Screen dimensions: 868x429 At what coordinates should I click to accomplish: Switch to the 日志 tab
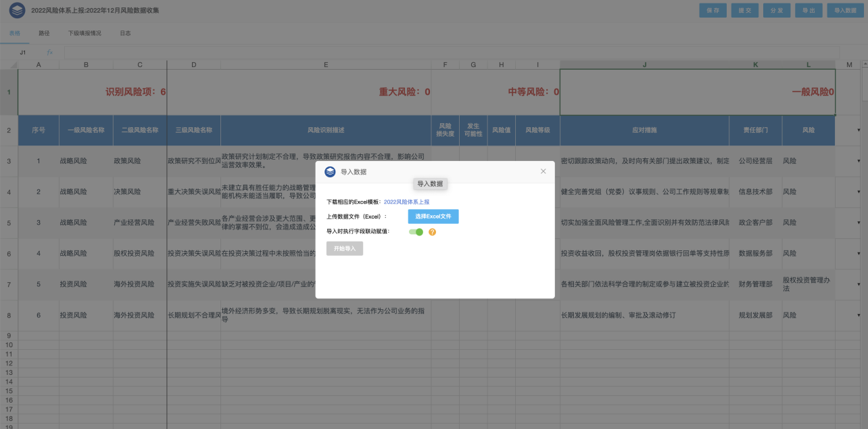tap(125, 33)
